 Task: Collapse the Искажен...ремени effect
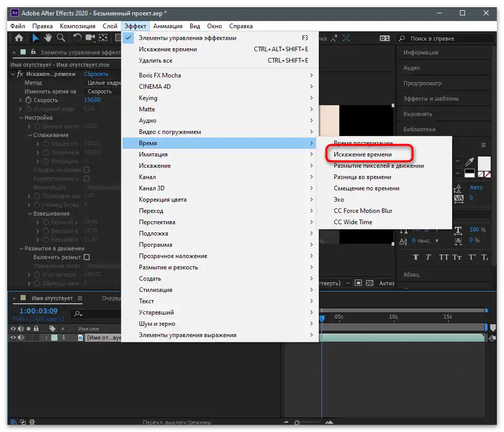click(12, 74)
